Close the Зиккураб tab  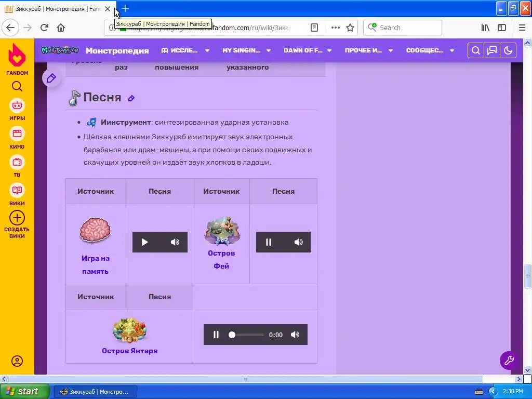click(108, 9)
